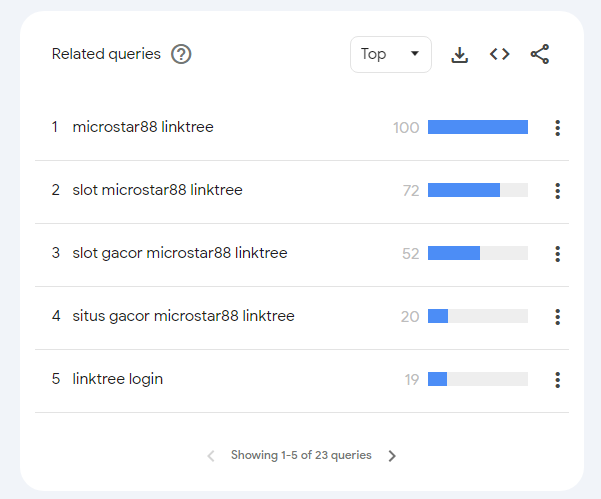Open more options for slot gacor microstar88 linktree
Image resolution: width=601 pixels, height=499 pixels.
click(x=557, y=254)
